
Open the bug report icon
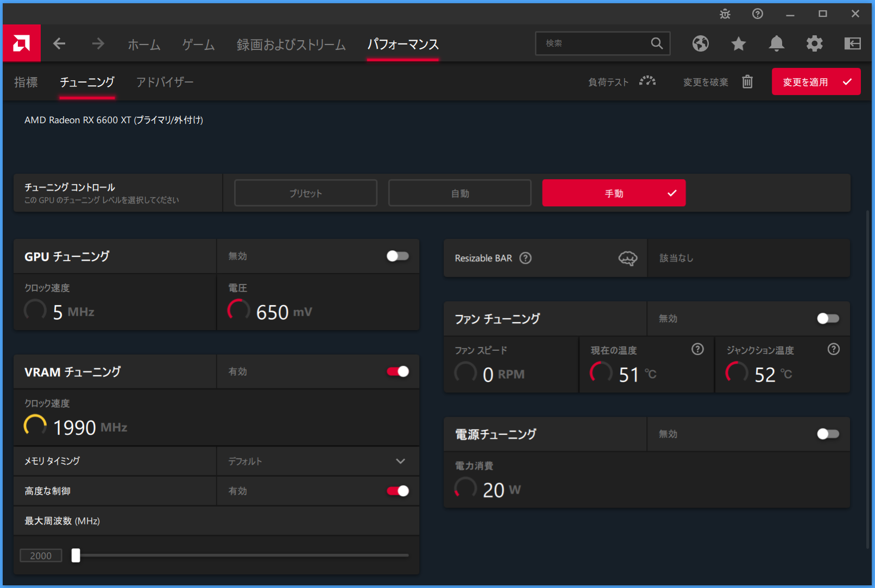tap(725, 14)
